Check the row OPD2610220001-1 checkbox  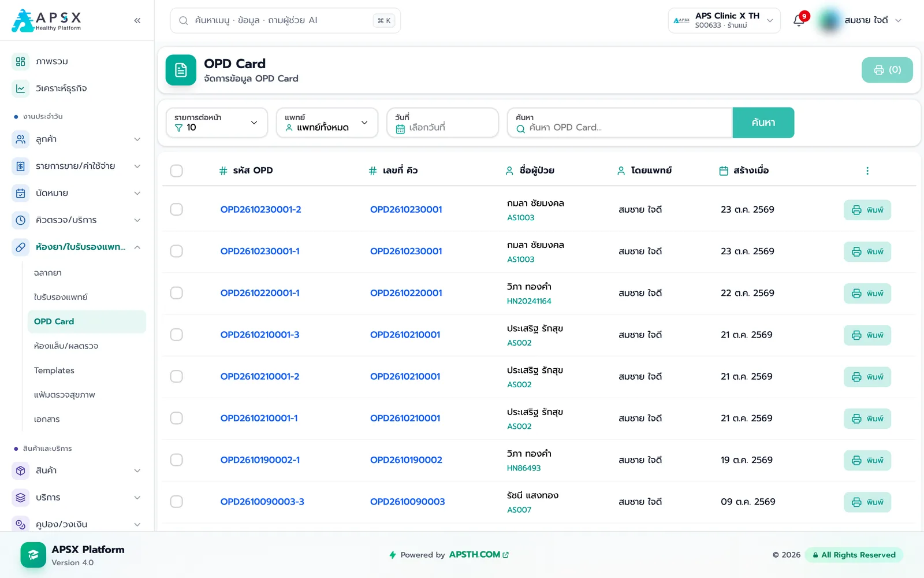pos(177,293)
